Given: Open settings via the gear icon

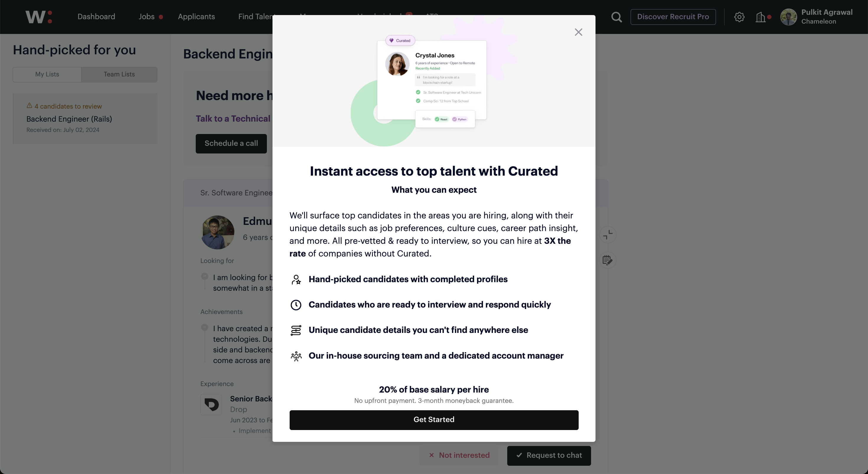Looking at the screenshot, I should point(739,17).
